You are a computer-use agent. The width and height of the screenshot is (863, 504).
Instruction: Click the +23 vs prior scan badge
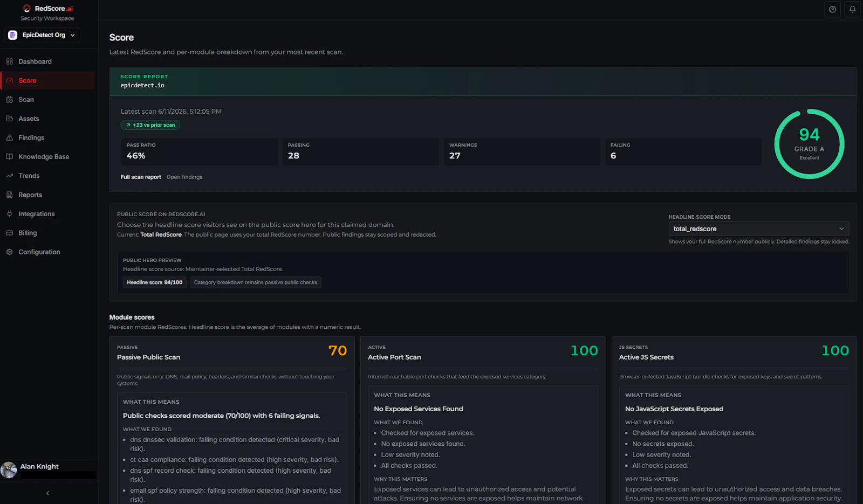(x=150, y=125)
